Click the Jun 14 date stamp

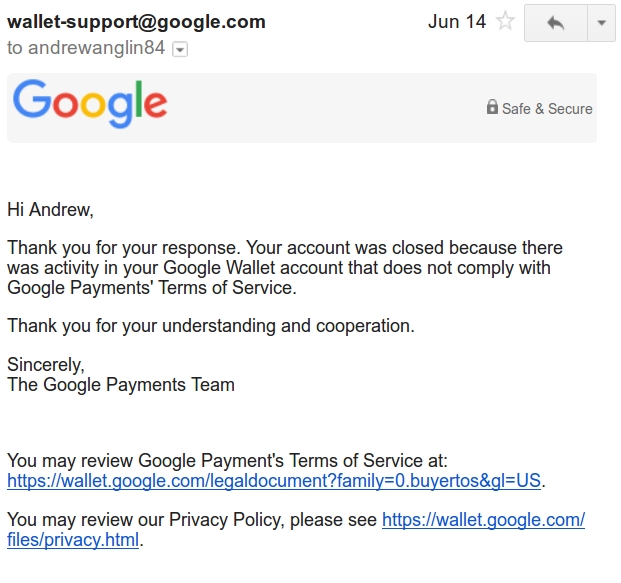(x=457, y=22)
